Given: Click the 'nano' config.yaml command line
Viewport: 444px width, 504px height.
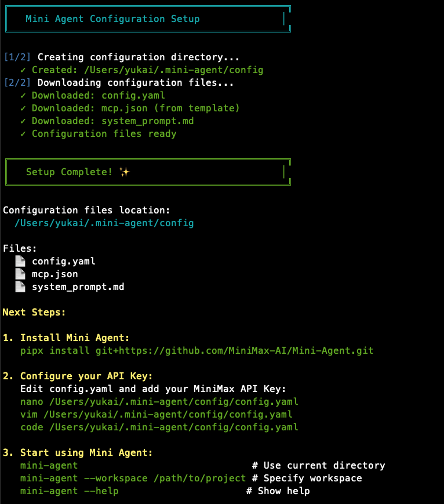Looking at the screenshot, I should coord(159,401).
